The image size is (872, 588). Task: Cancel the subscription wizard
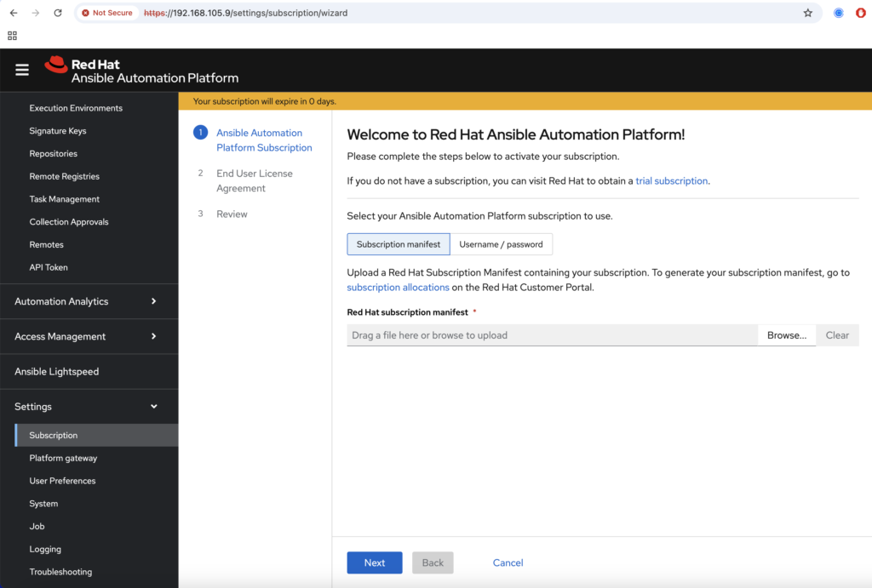pos(508,562)
